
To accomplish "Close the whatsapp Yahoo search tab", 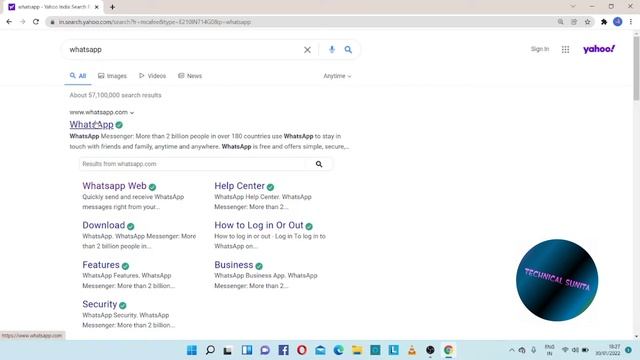I will pos(97,7).
